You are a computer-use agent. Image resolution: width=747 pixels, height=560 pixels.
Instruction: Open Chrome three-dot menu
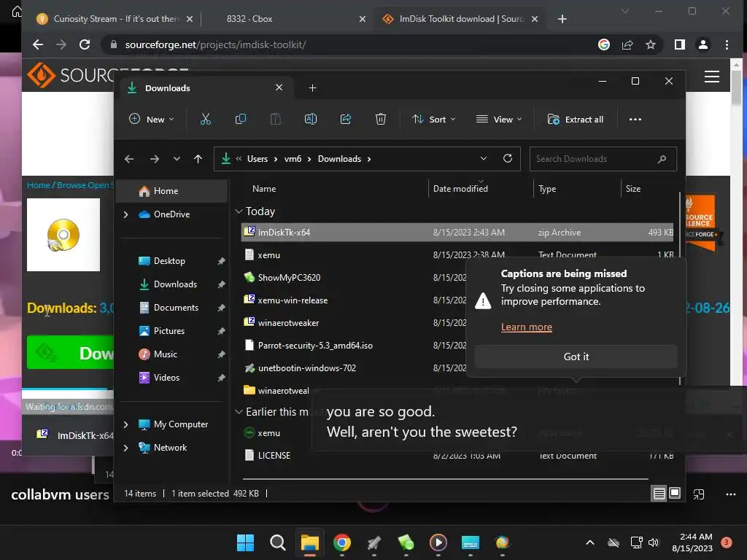727,44
